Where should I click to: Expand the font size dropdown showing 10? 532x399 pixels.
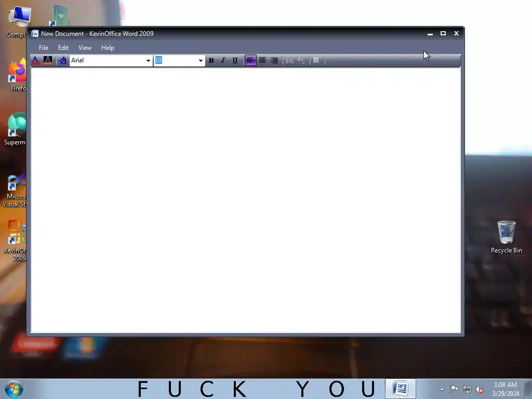[201, 61]
